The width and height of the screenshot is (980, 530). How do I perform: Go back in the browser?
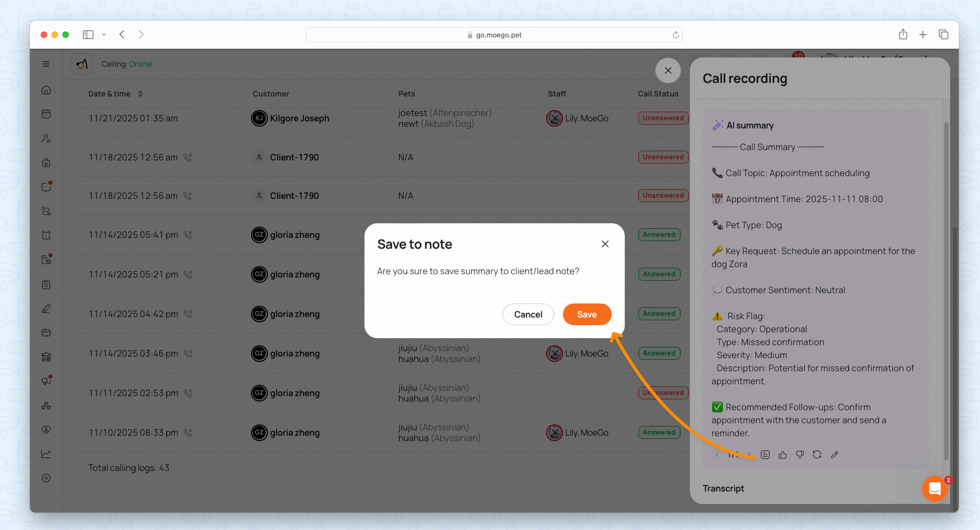pyautogui.click(x=122, y=35)
